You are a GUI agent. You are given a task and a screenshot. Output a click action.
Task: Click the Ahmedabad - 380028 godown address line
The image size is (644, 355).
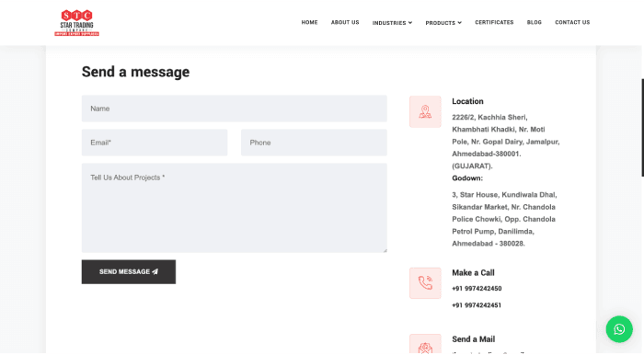489,244
